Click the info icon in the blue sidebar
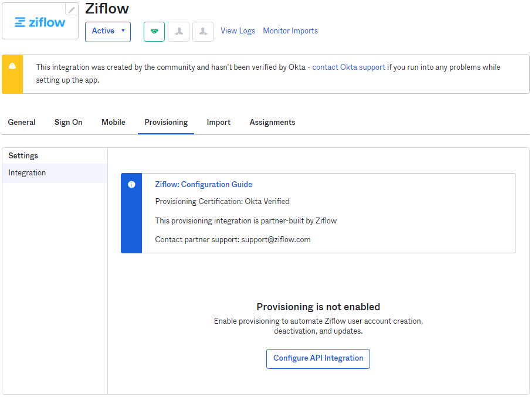 (x=131, y=184)
